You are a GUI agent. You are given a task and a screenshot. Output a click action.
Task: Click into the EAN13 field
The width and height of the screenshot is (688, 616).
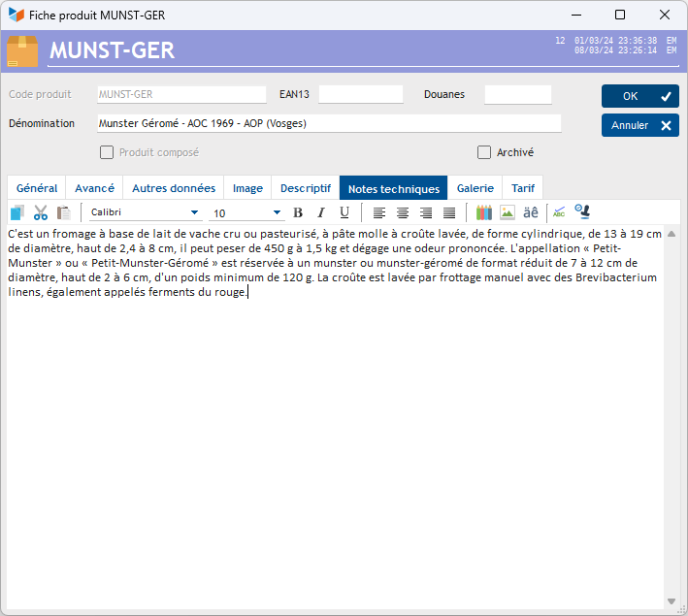click(360, 95)
